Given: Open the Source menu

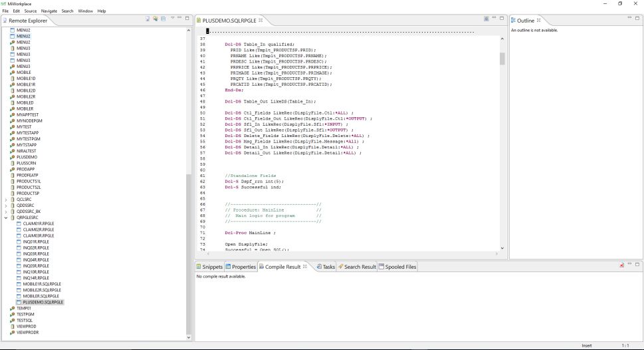Looking at the screenshot, I should 31,11.
